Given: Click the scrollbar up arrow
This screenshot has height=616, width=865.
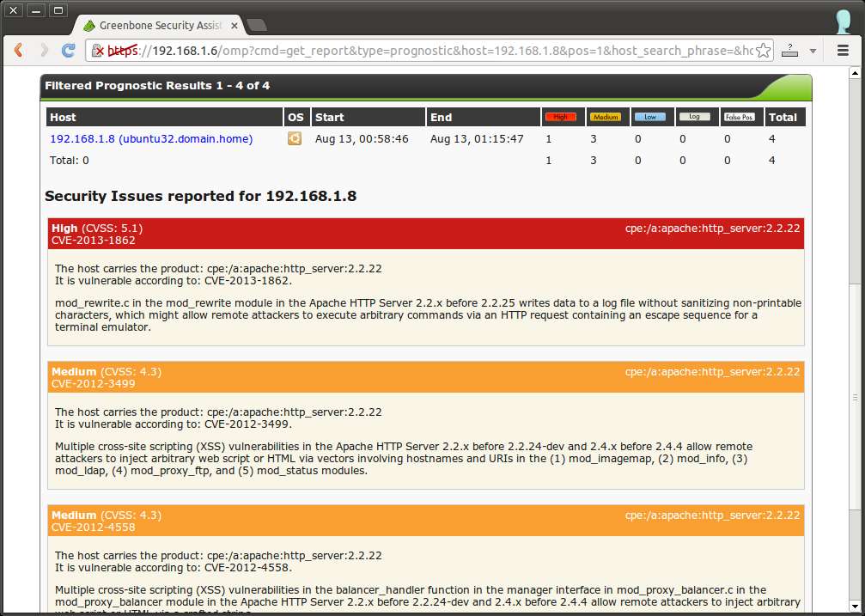Looking at the screenshot, I should coord(855,72).
